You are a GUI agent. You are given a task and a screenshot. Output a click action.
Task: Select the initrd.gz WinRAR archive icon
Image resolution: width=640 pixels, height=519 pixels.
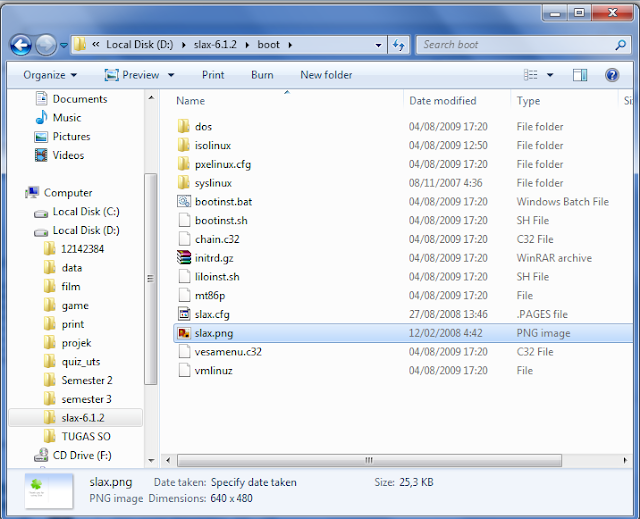point(184,257)
